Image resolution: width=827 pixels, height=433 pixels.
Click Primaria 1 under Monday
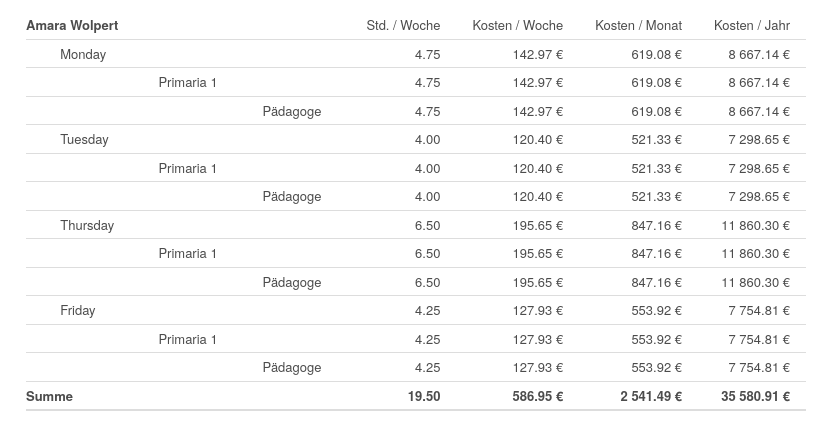tap(187, 83)
